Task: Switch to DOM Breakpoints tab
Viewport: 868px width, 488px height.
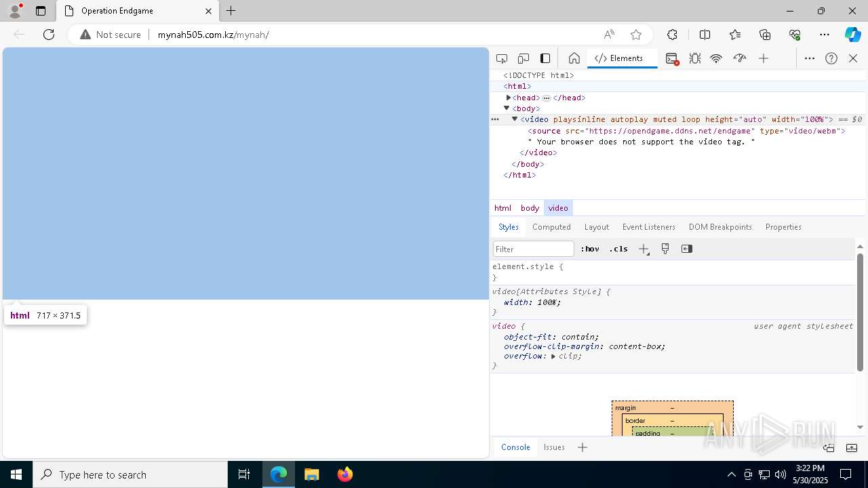Action: pos(720,227)
